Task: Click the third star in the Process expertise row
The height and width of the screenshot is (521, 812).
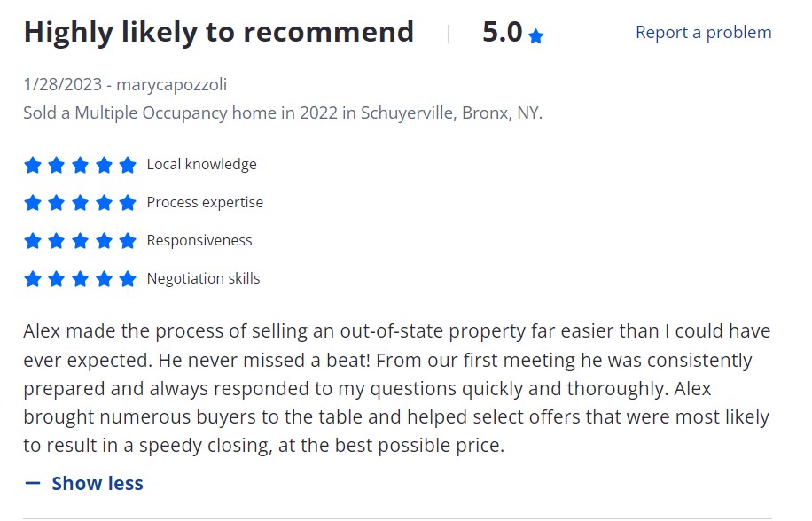Action: pyautogui.click(x=80, y=203)
